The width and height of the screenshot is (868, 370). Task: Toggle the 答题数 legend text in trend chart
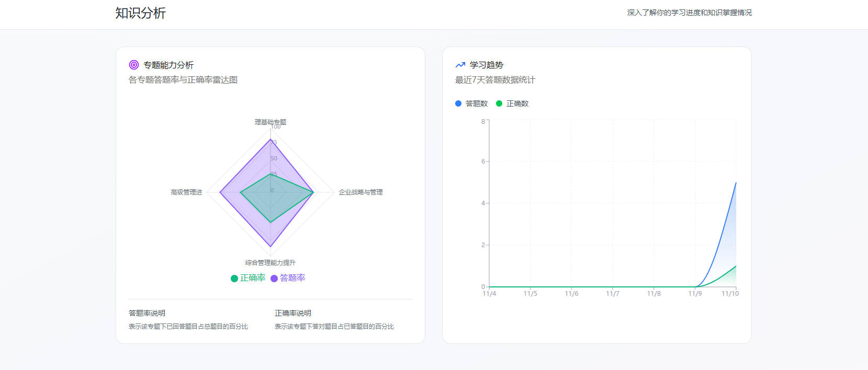(x=477, y=103)
